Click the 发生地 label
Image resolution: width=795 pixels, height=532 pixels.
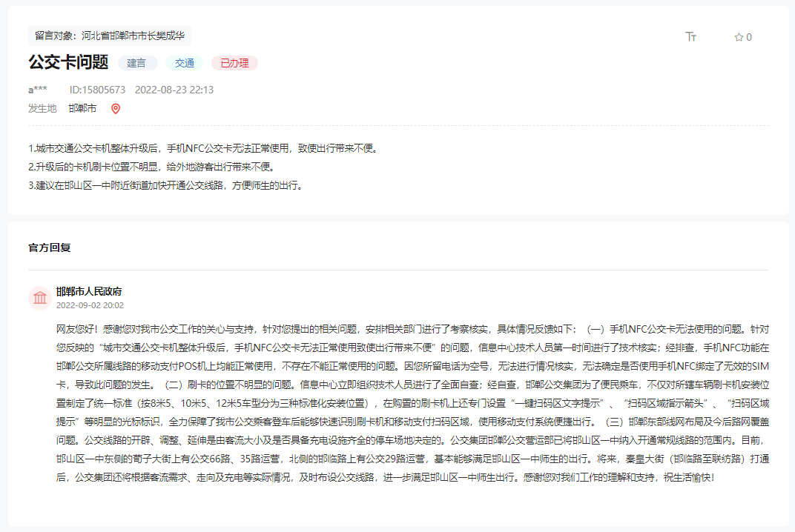pyautogui.click(x=42, y=108)
